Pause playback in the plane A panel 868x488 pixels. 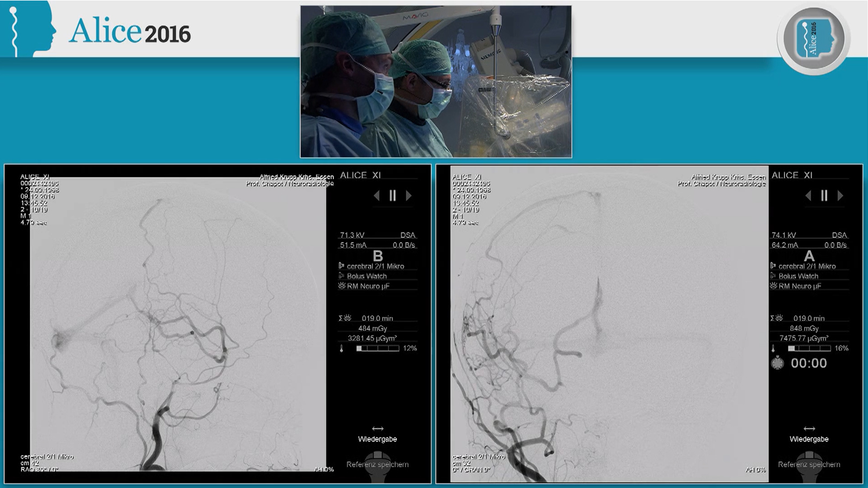pos(824,196)
